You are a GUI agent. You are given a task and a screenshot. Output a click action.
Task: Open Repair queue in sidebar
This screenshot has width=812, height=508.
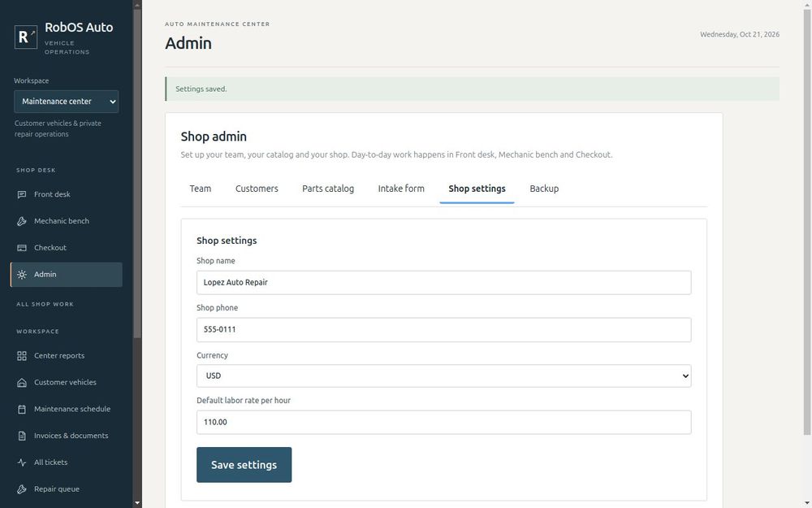click(x=67, y=489)
